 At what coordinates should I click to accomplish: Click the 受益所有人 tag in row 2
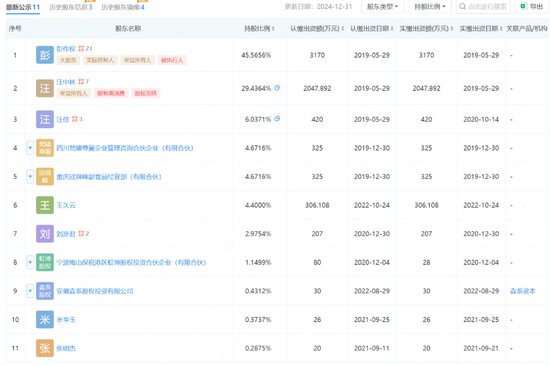pos(73,93)
